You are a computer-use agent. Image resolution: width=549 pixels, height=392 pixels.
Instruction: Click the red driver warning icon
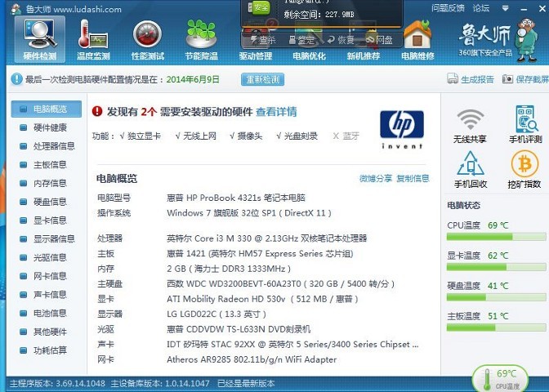point(97,112)
